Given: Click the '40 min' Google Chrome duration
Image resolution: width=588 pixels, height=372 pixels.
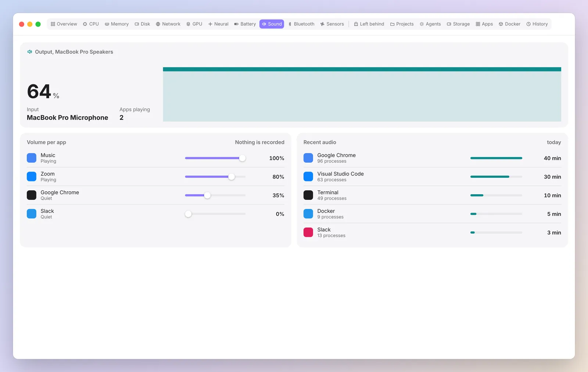Looking at the screenshot, I should (x=552, y=158).
